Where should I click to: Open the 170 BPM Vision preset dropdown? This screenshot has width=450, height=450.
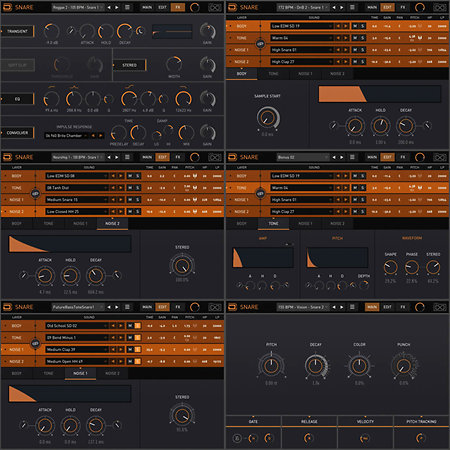(x=303, y=307)
